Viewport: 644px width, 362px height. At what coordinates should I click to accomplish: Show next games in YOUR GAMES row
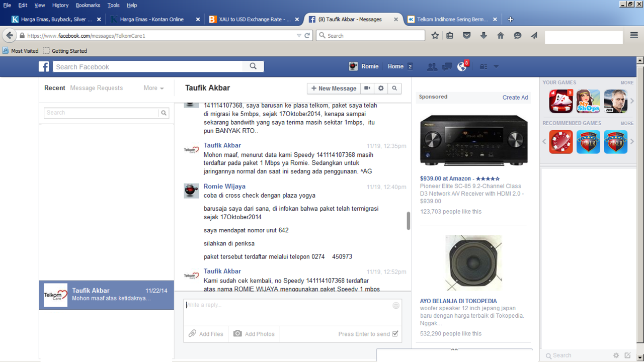[632, 101]
